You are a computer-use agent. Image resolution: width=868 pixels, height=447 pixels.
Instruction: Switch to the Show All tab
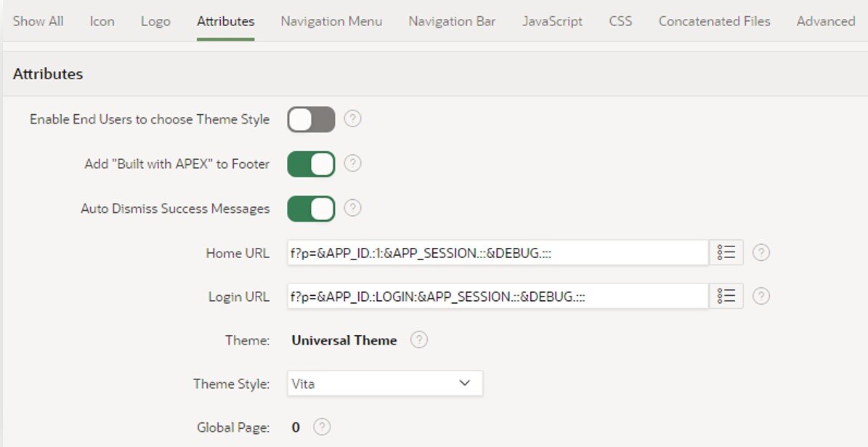click(x=38, y=21)
